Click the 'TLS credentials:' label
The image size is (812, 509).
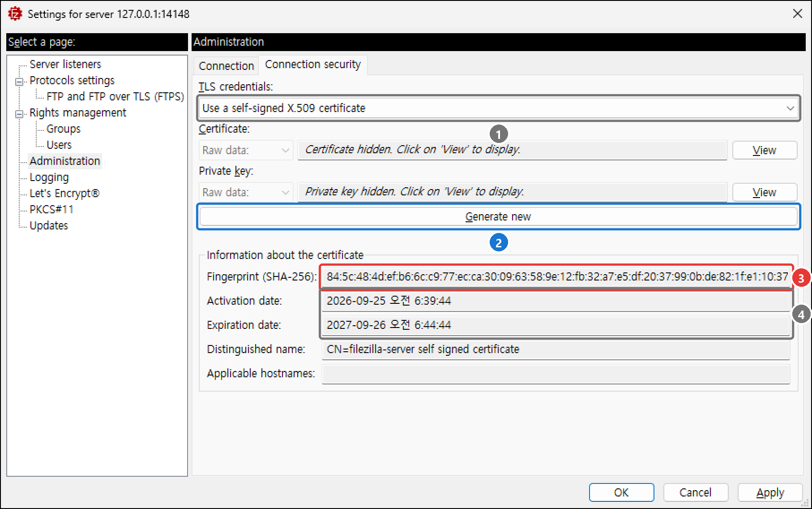(235, 86)
